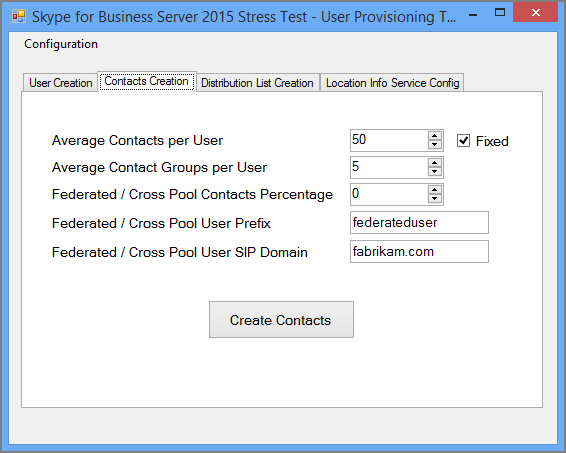
Task: Uncheck the Fixed checkbox
Action: click(463, 141)
